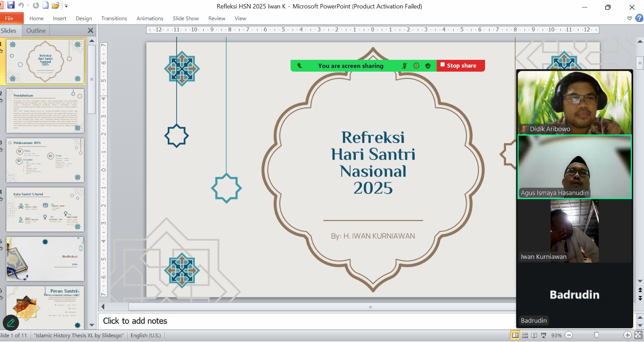The image size is (644, 342).
Task: Customize the Quick Access Toolbar dropdown
Action: [66, 6]
